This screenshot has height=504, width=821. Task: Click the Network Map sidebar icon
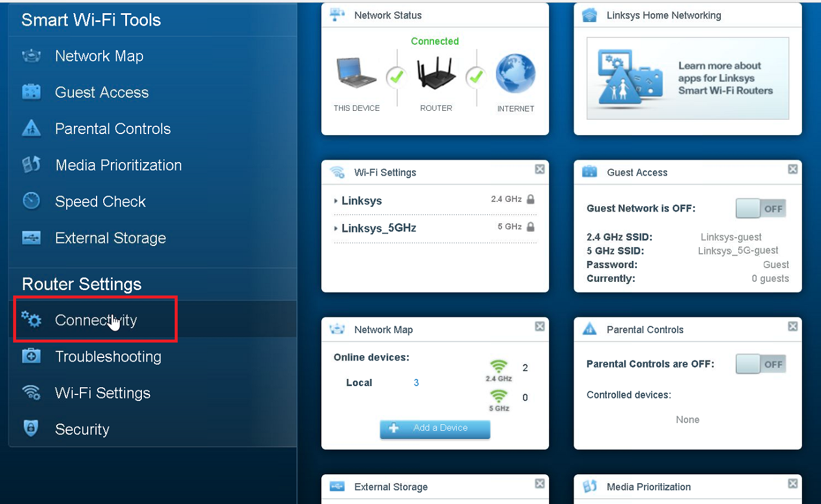(31, 56)
